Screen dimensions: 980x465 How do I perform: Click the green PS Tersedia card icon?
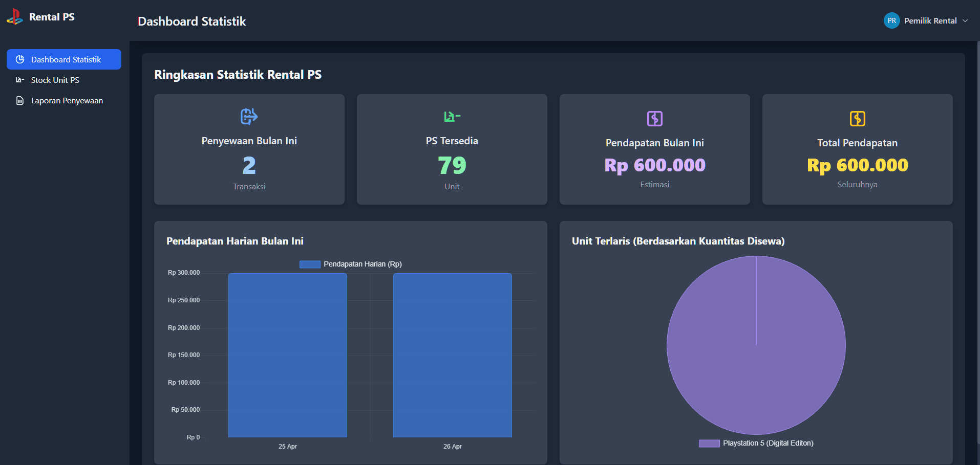[x=452, y=117]
